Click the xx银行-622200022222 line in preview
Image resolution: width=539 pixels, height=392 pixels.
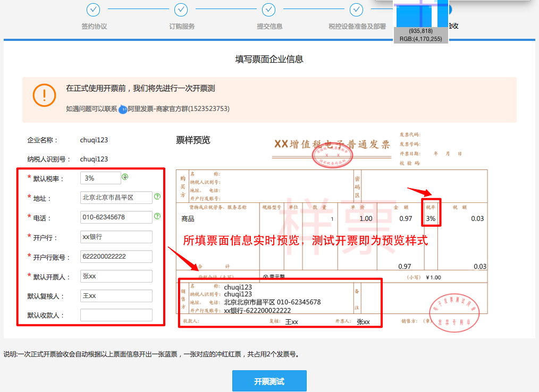[x=257, y=311]
